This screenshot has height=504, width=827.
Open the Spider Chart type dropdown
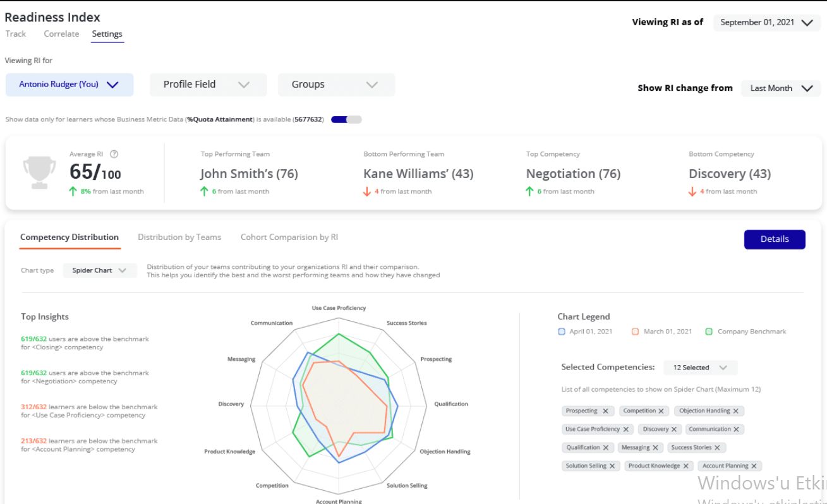pyautogui.click(x=99, y=270)
